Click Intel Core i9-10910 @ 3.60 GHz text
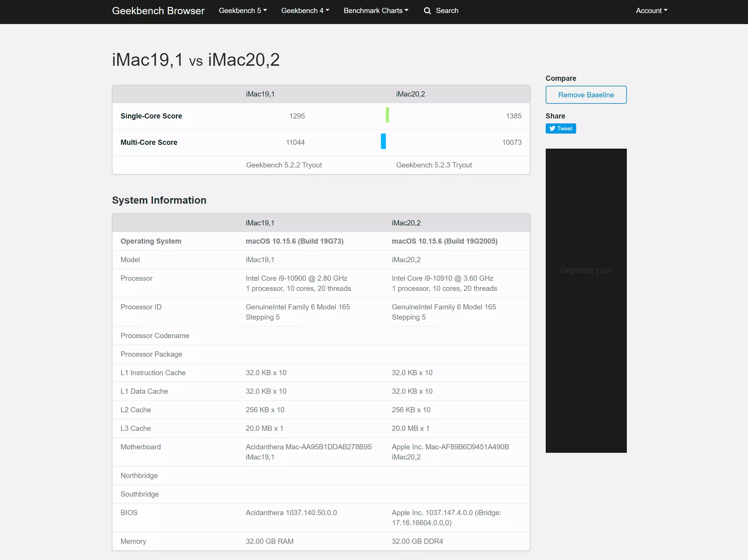Image resolution: width=748 pixels, height=560 pixels. click(x=442, y=278)
